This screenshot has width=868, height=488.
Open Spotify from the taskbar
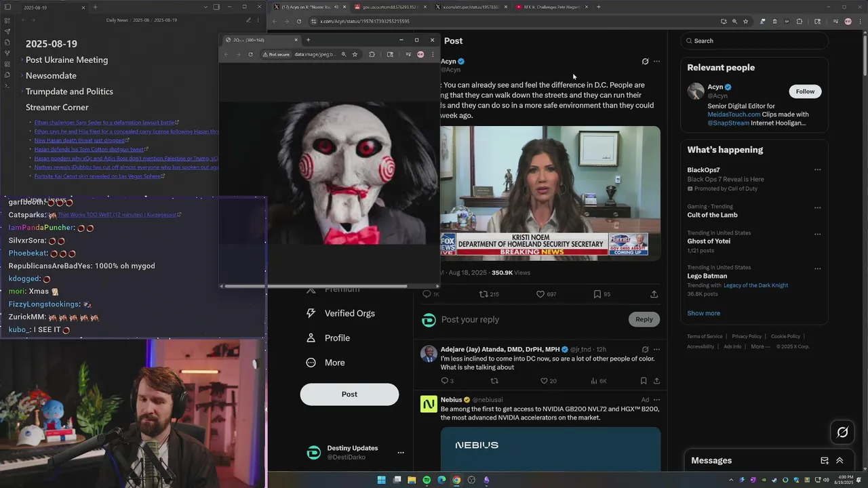tap(427, 480)
